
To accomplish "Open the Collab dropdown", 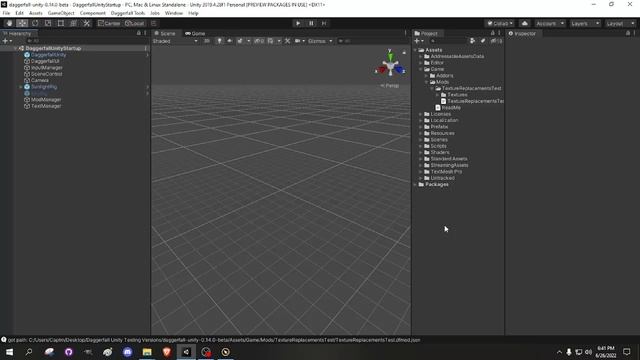I will pos(500,23).
